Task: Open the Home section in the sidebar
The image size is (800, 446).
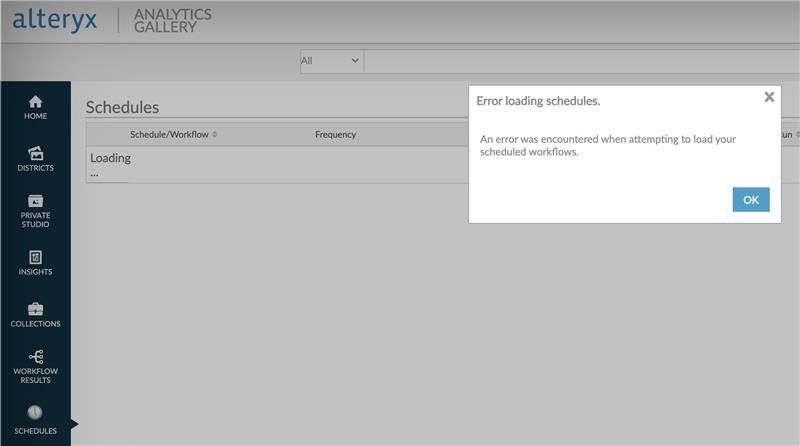Action: 35,108
